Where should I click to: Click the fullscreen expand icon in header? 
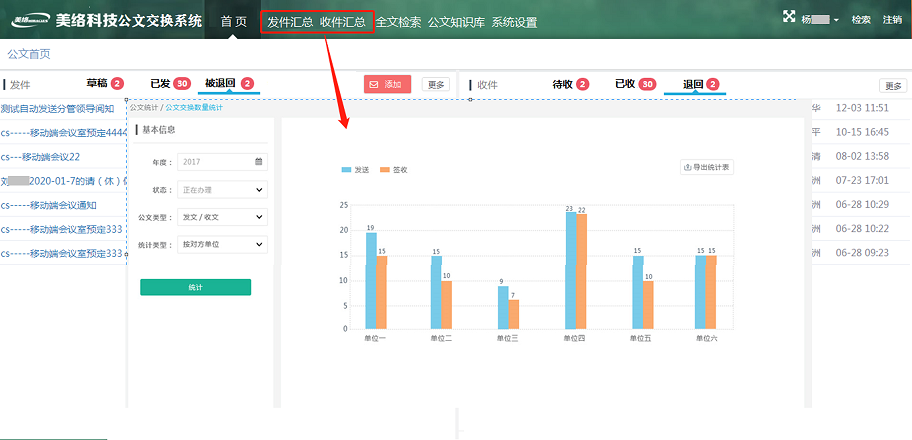[x=789, y=18]
